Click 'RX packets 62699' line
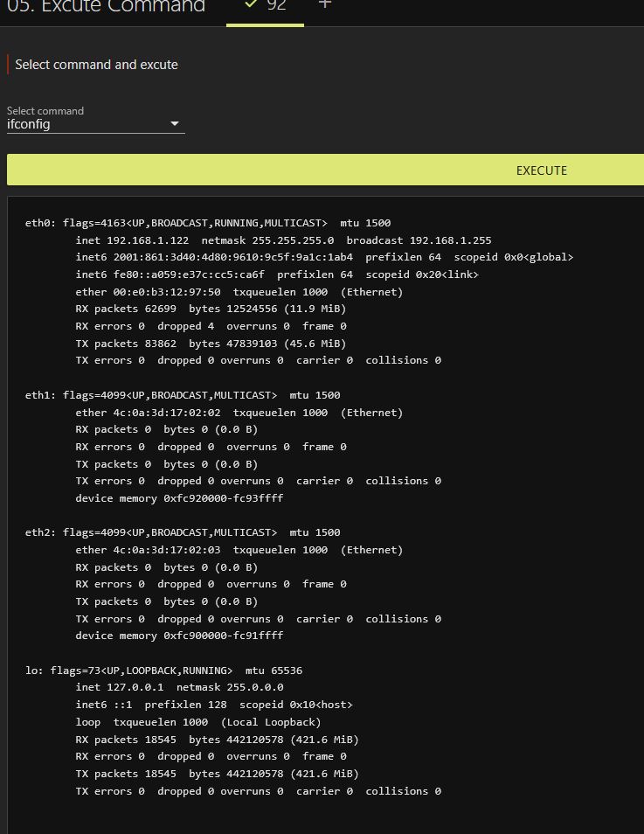This screenshot has width=644, height=834. [x=211, y=309]
